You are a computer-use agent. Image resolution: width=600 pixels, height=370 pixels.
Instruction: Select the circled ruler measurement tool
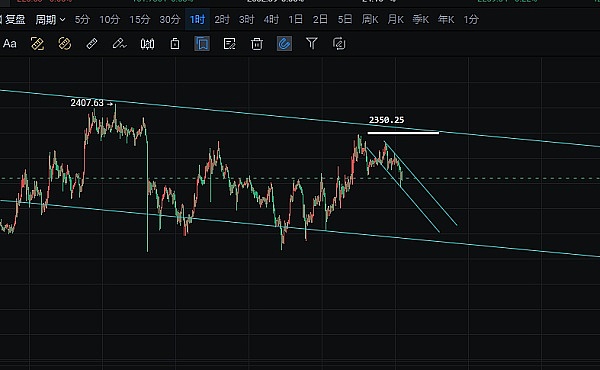(65, 44)
